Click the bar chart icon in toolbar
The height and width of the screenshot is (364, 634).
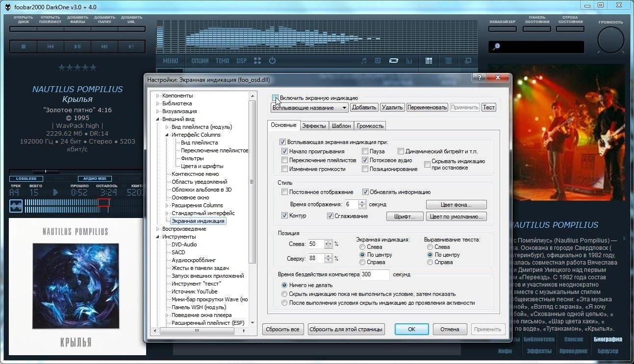click(409, 61)
